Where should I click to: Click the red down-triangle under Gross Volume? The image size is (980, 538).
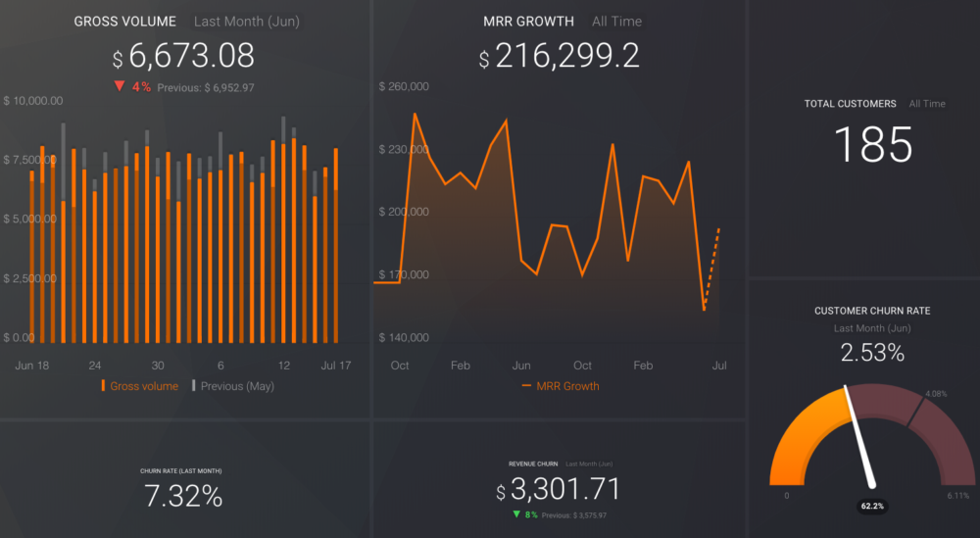[x=120, y=86]
